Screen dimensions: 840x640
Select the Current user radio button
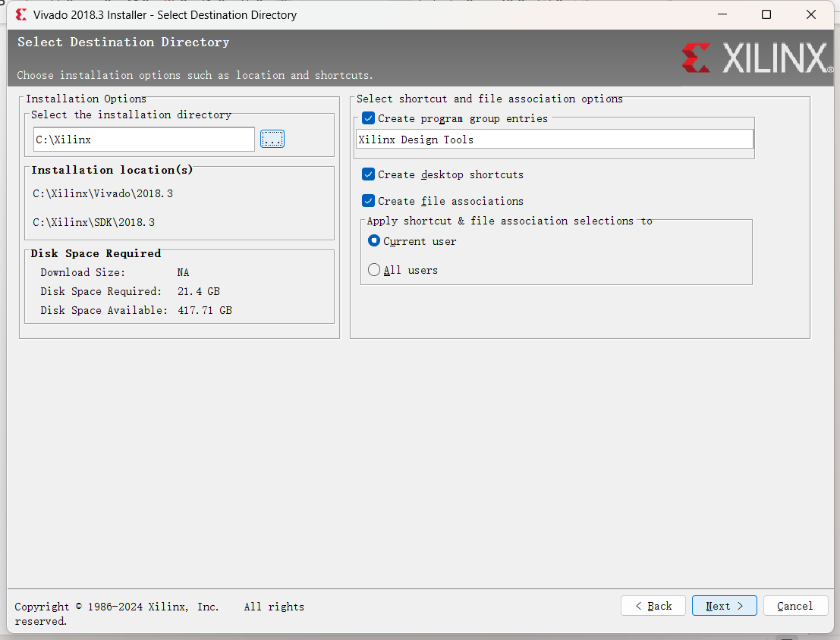(x=374, y=241)
